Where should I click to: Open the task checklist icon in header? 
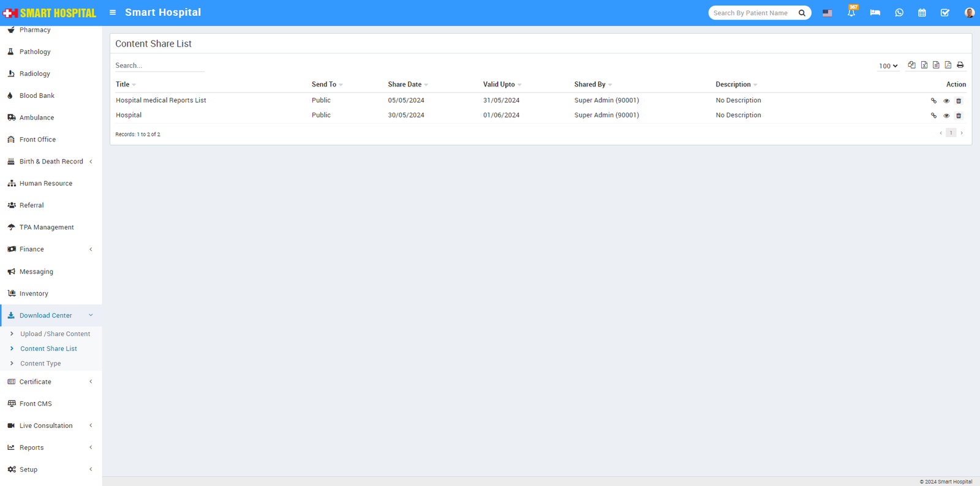coord(944,13)
